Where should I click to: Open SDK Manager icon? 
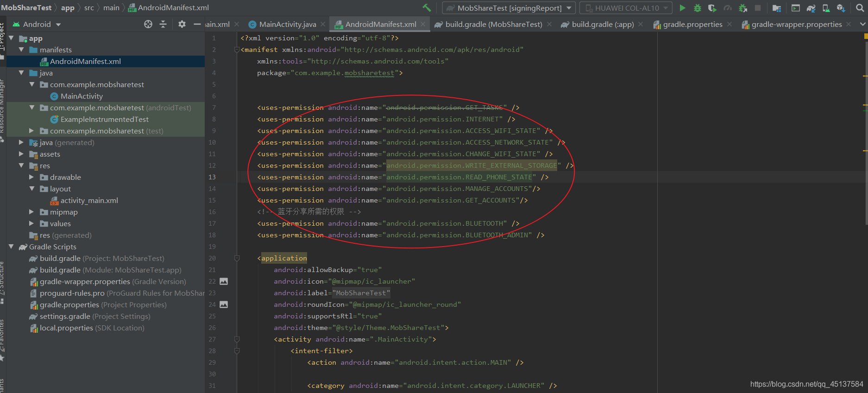[x=841, y=8]
